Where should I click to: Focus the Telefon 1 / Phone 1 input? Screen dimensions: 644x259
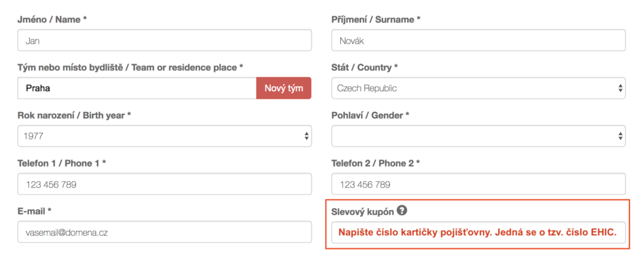click(x=165, y=184)
